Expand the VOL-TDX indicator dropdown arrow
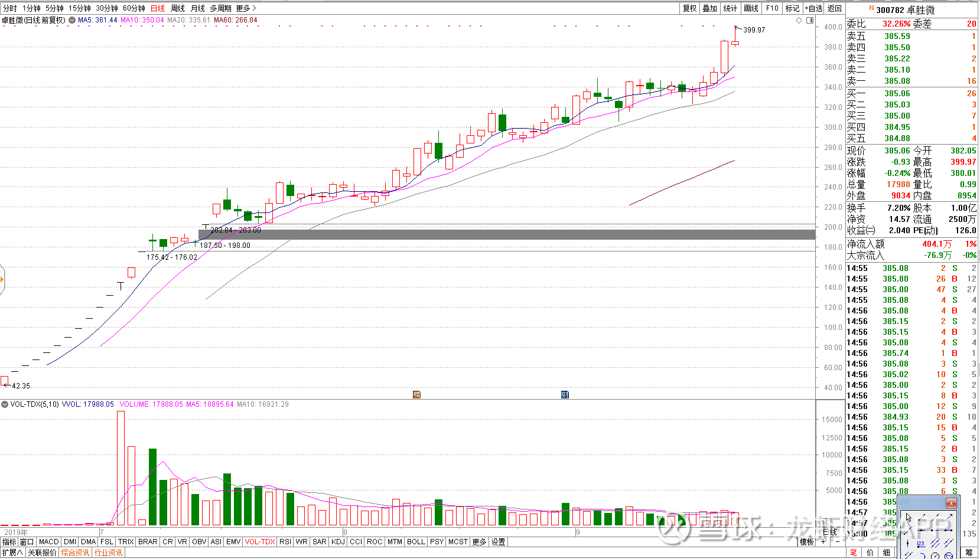 tap(5, 404)
